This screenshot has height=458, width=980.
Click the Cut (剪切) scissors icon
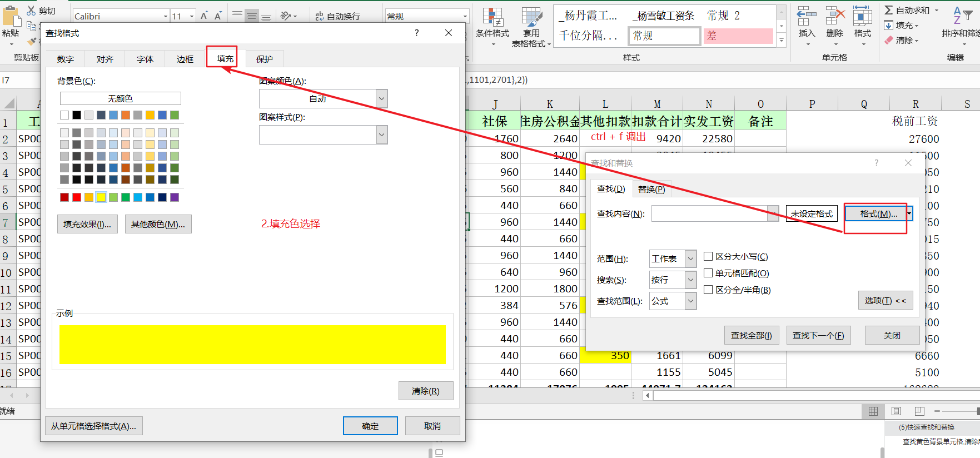pos(31,11)
